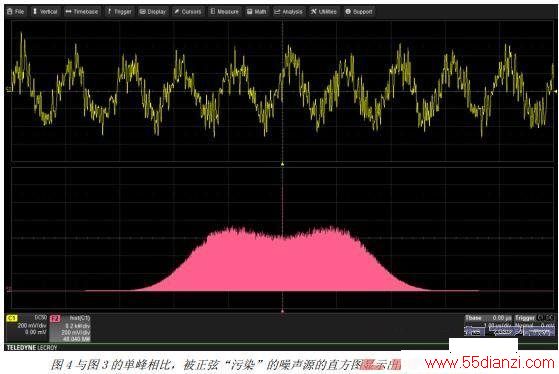Open the Utilities menu

[x=323, y=12]
